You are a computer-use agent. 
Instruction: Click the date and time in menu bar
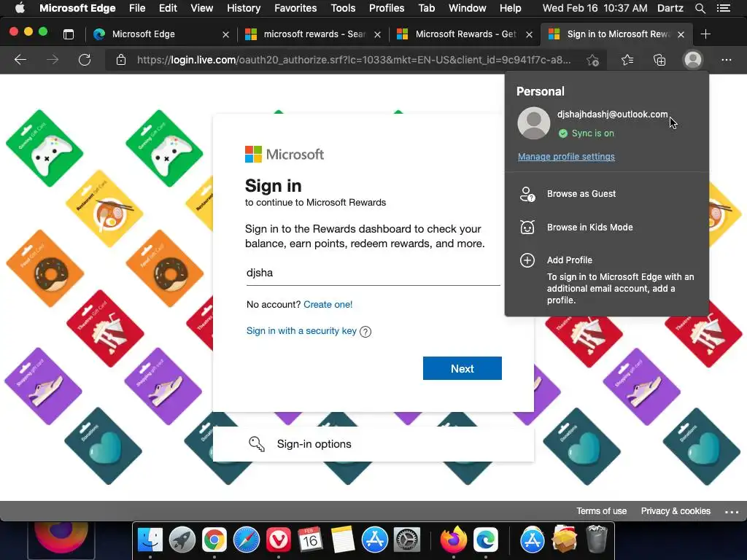[595, 8]
